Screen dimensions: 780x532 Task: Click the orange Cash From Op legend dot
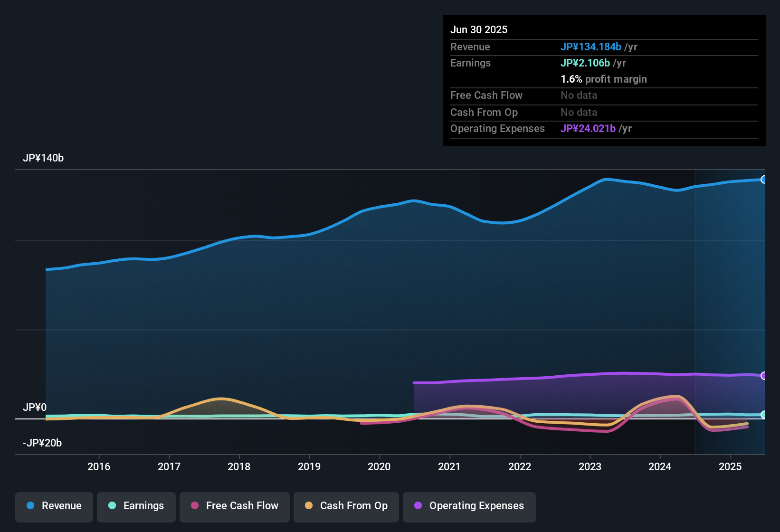[x=309, y=505]
